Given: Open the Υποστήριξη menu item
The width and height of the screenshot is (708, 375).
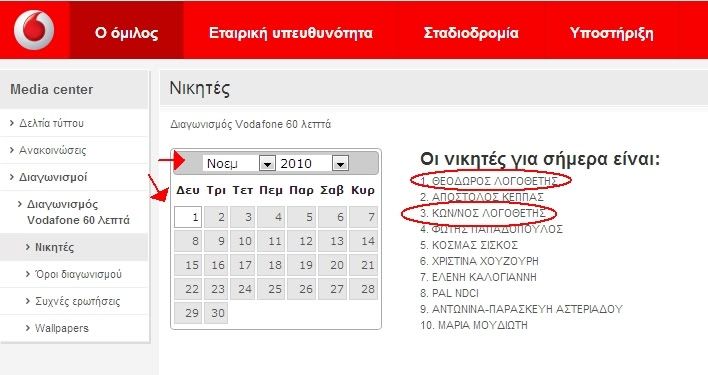Looking at the screenshot, I should tap(611, 33).
